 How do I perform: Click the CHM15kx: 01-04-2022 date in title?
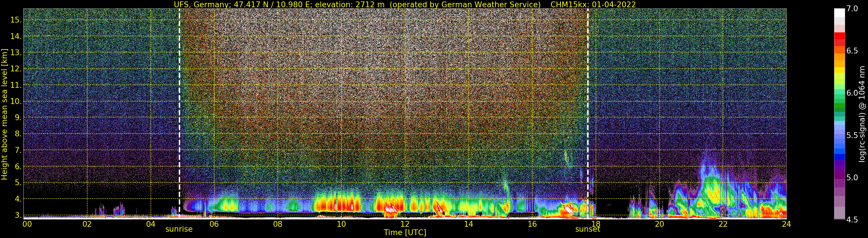pos(593,4)
